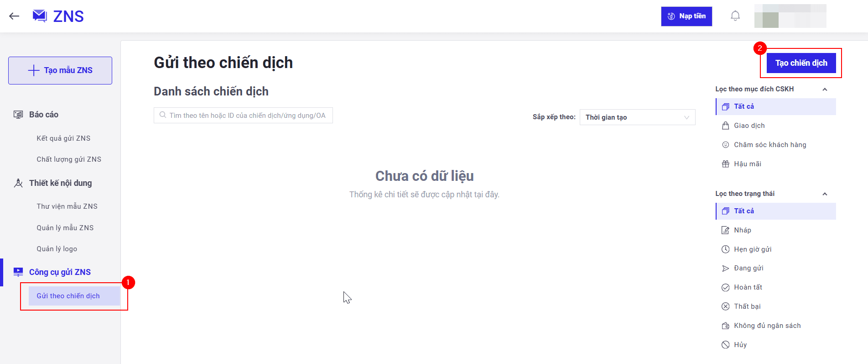Choose the Đang gửi send icon
The width and height of the screenshot is (868, 364).
725,269
